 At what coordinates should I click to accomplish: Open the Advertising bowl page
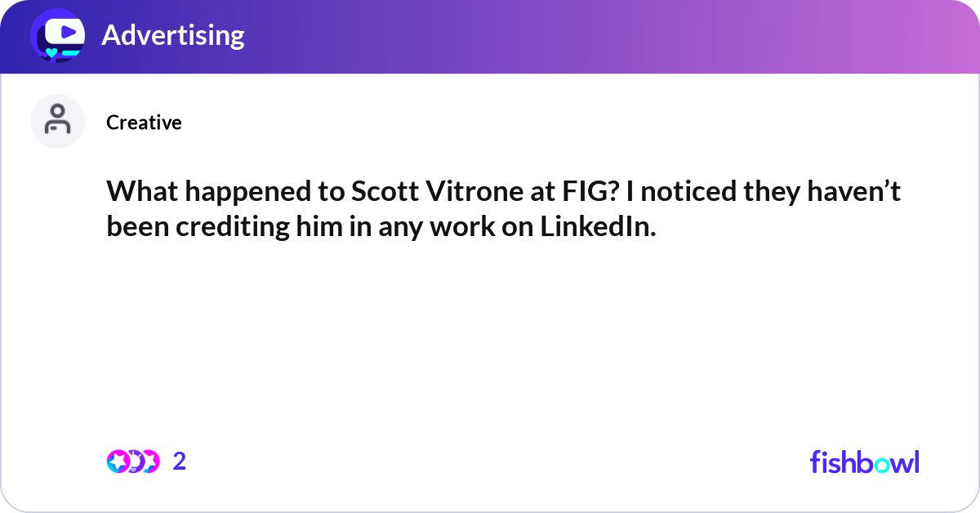(x=173, y=36)
